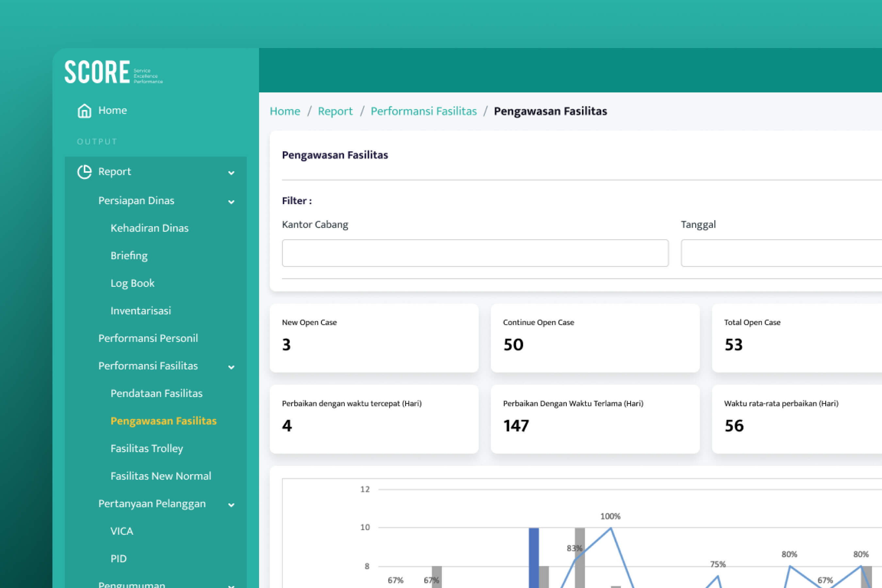This screenshot has width=882, height=588.
Task: Click the Report pie chart icon
Action: click(84, 172)
